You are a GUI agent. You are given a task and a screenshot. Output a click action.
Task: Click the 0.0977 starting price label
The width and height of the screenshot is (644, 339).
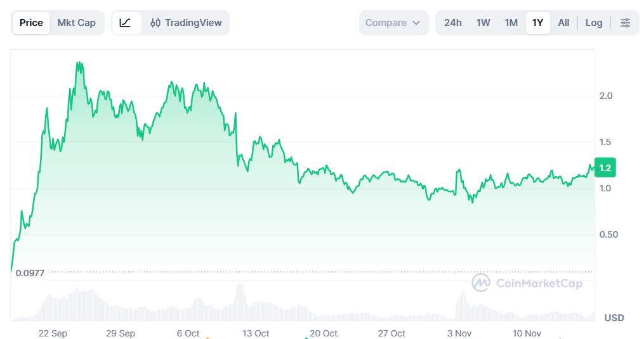pyautogui.click(x=30, y=273)
